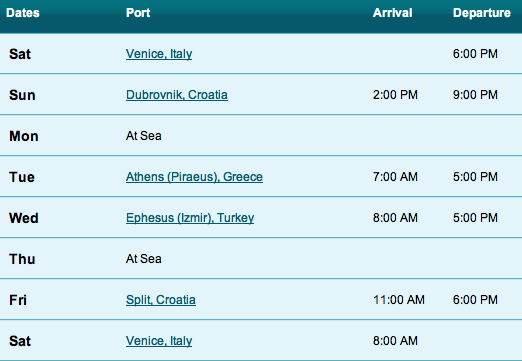Click the Arrival column header
Viewport: 522px width, 361px height.
click(x=392, y=13)
